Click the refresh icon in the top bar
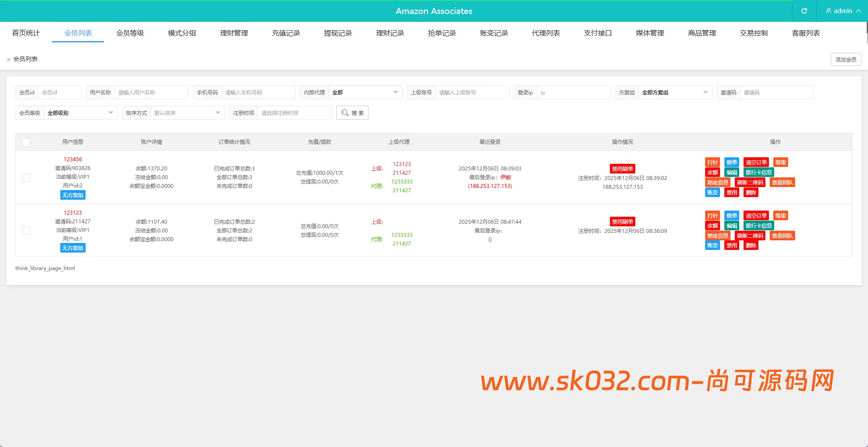 point(804,11)
